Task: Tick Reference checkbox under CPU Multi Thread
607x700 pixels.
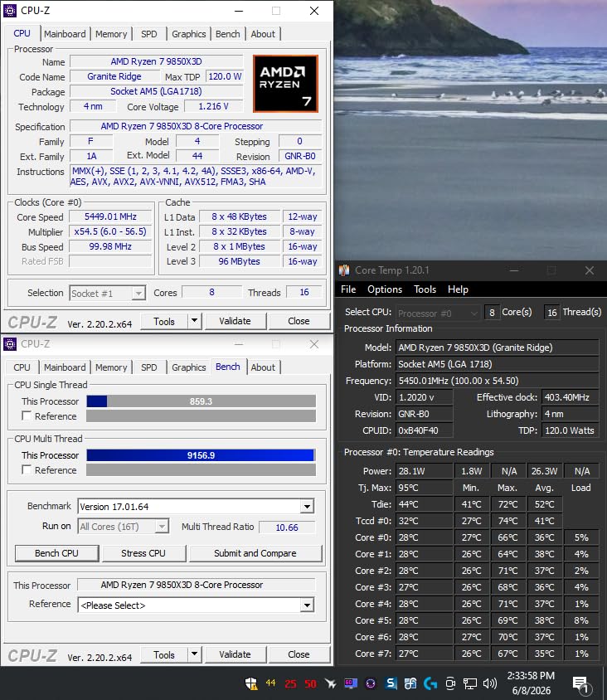Action: (27, 469)
